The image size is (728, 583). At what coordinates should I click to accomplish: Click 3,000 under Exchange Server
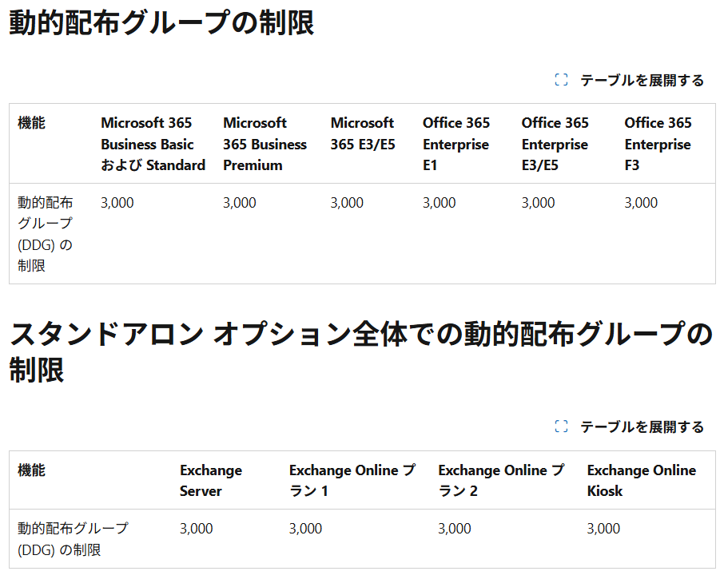(196, 529)
